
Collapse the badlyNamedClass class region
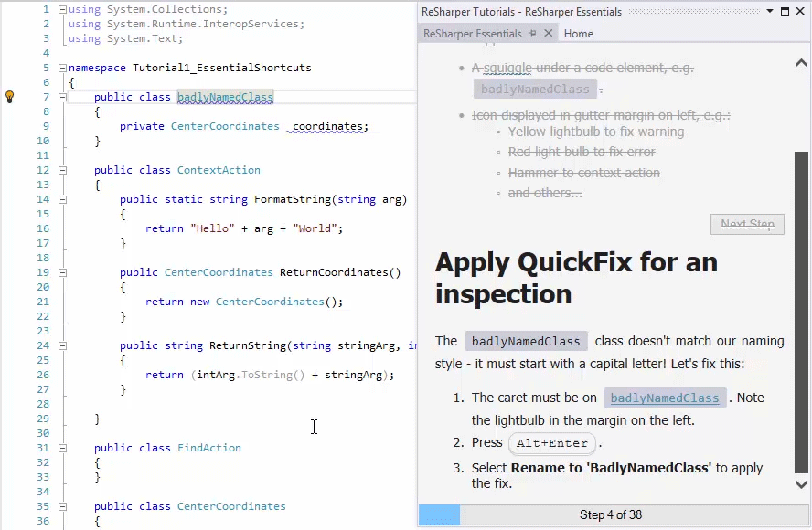coord(62,97)
